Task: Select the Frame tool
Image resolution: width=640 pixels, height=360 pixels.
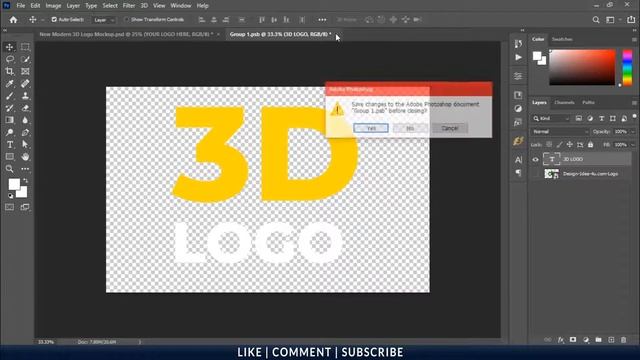Action: click(25, 71)
